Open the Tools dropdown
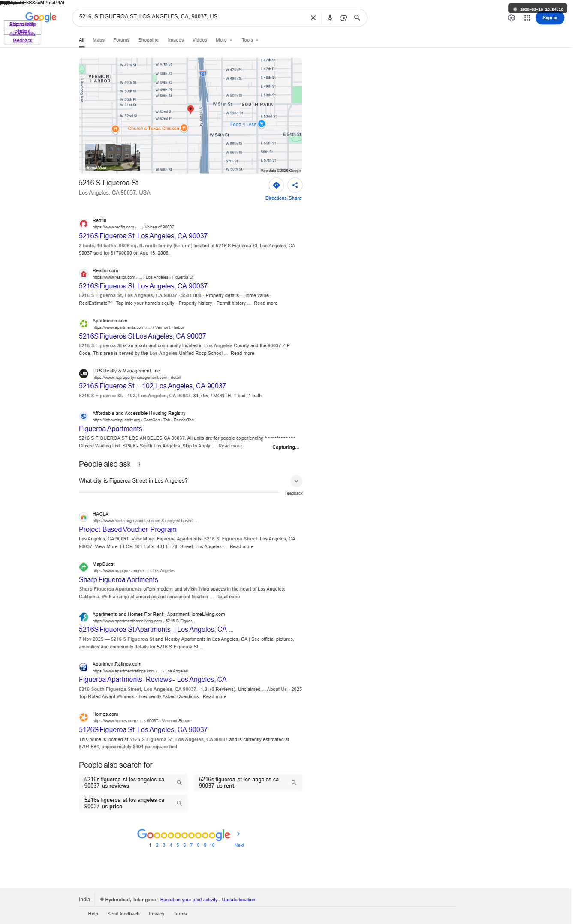 250,40
